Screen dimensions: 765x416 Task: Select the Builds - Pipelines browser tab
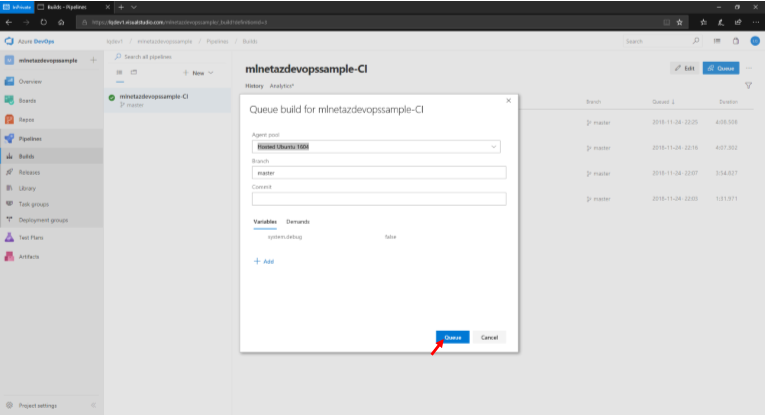click(x=73, y=7)
